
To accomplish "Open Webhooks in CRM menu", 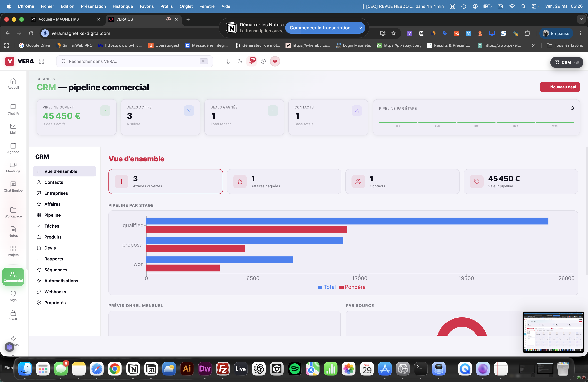I will (x=64, y=292).
